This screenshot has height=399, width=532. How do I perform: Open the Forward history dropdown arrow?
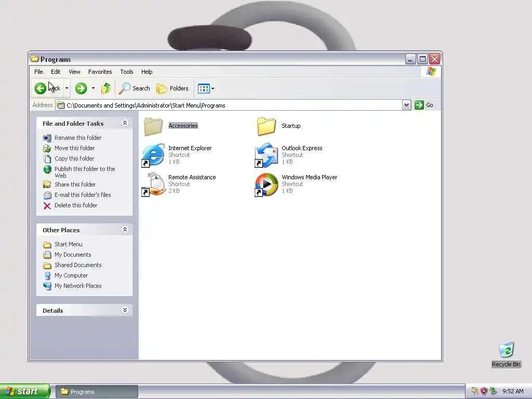pyautogui.click(x=93, y=88)
